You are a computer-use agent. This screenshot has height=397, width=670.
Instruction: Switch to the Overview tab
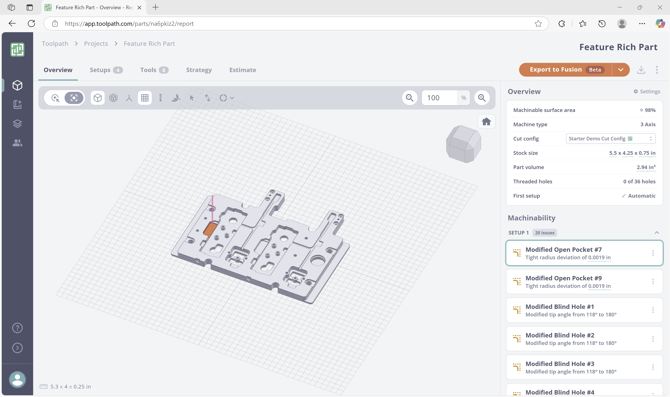click(x=58, y=70)
